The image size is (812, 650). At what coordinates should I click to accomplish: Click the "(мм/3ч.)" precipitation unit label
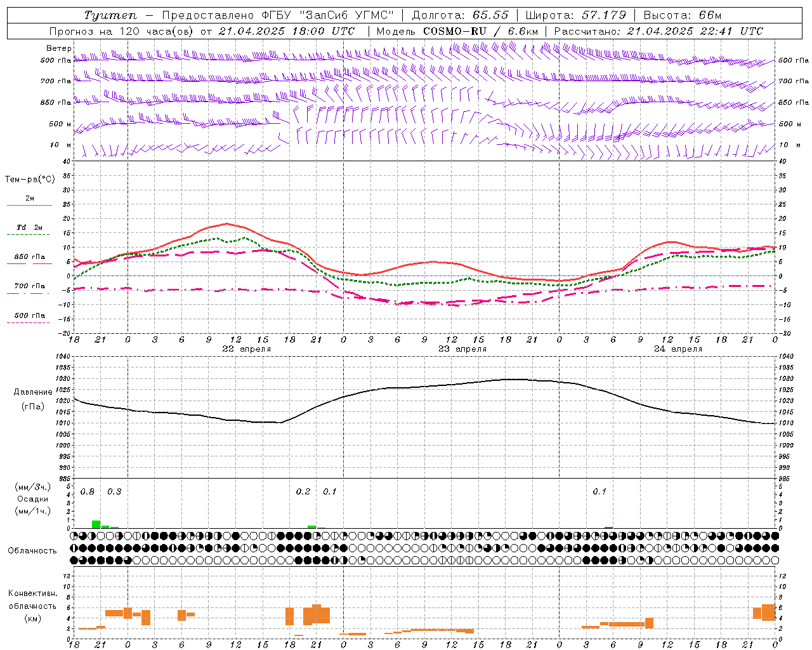tap(33, 487)
